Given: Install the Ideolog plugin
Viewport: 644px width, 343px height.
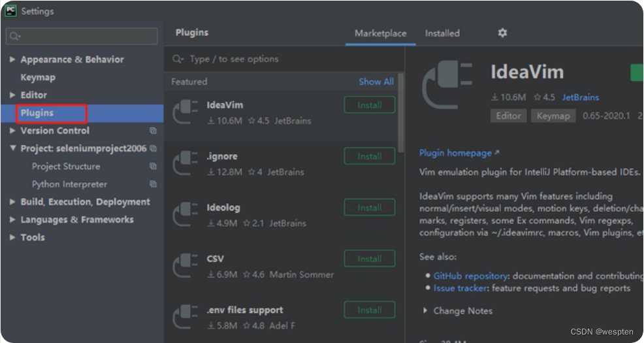Looking at the screenshot, I should click(x=370, y=208).
